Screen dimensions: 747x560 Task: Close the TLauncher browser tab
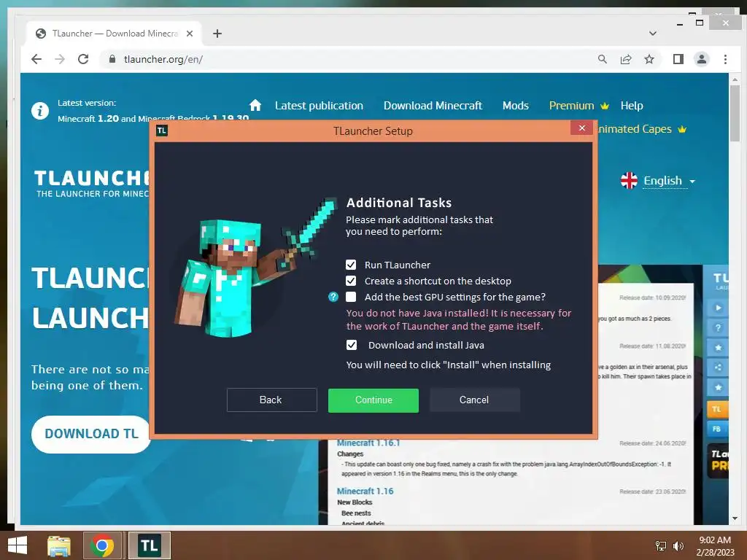click(190, 34)
